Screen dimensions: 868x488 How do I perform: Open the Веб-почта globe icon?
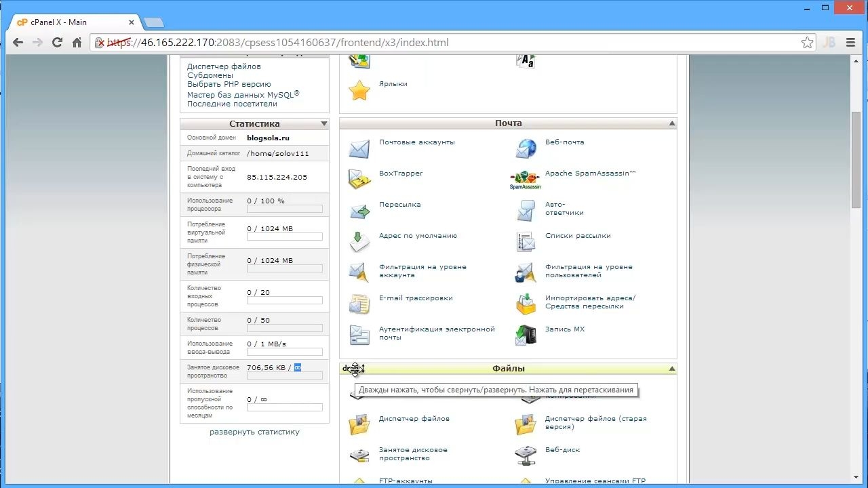526,148
